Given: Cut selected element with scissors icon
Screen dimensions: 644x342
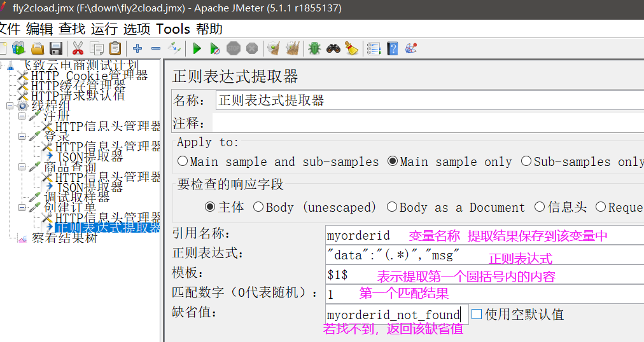Looking at the screenshot, I should (78, 48).
